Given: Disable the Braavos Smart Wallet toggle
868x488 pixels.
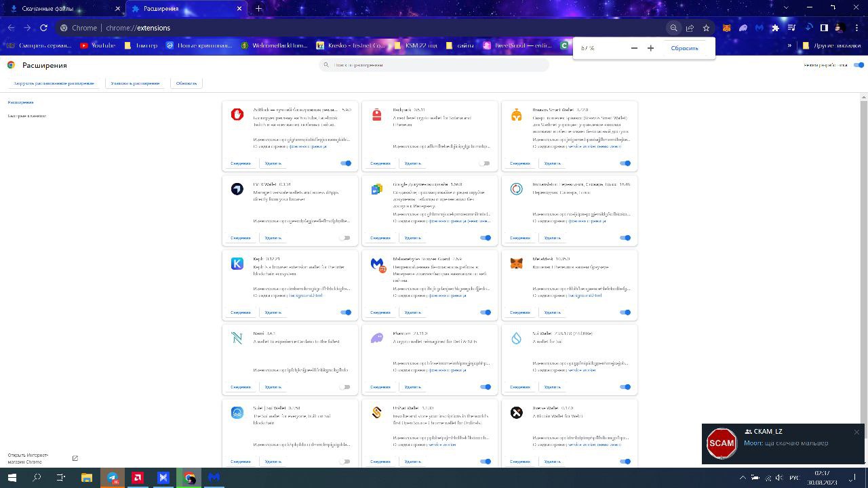Looking at the screenshot, I should [625, 163].
